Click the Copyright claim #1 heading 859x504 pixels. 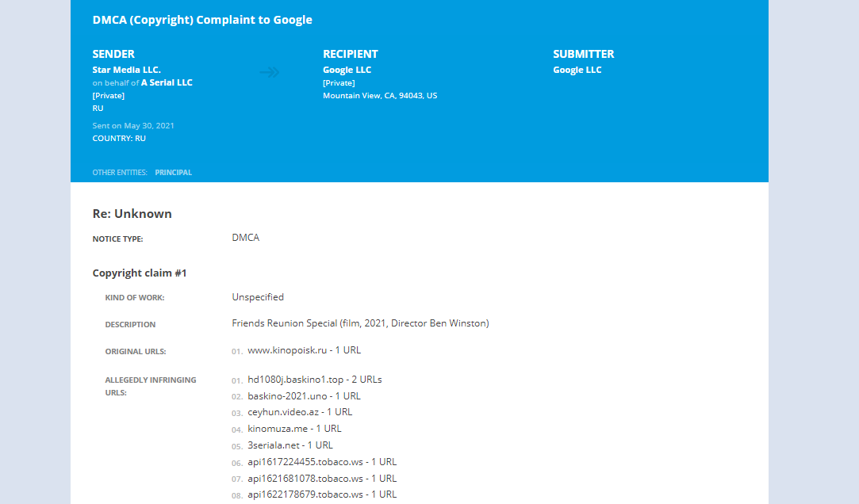coord(140,273)
